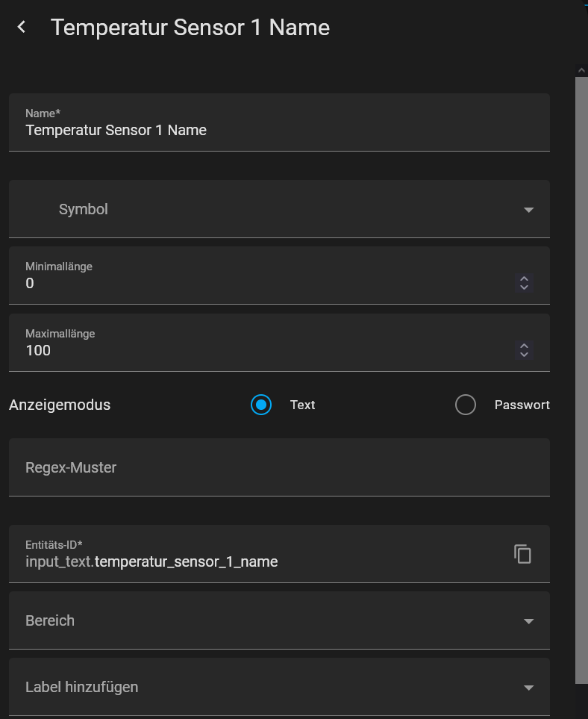Viewport: 588px width, 719px height.
Task: Copy the entity ID to the clipboard
Action: [522, 554]
